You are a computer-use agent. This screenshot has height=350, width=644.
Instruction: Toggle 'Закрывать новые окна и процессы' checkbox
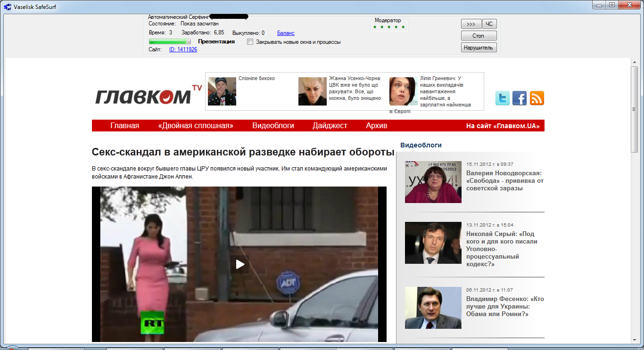tap(250, 42)
